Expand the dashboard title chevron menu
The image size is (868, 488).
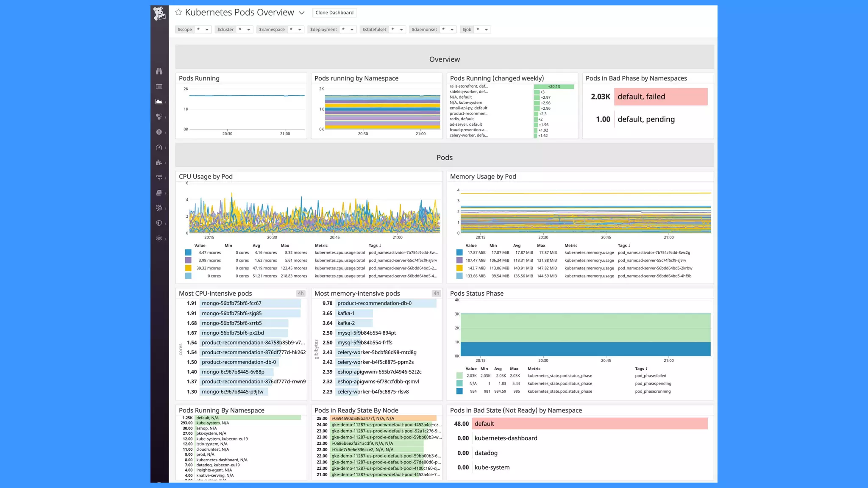click(301, 13)
